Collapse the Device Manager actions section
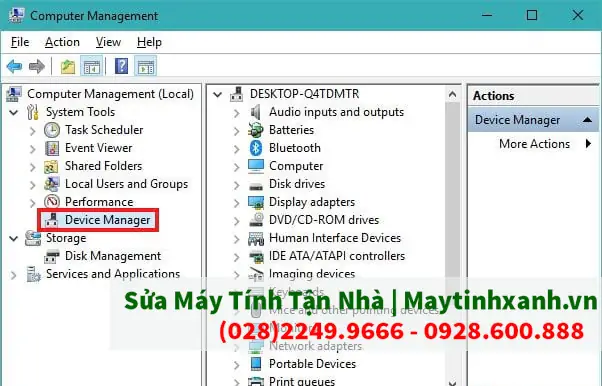This screenshot has height=386, width=602. click(587, 120)
